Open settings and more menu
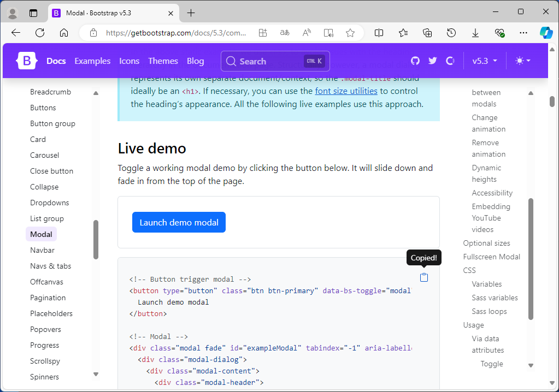This screenshot has height=392, width=559. click(x=523, y=33)
